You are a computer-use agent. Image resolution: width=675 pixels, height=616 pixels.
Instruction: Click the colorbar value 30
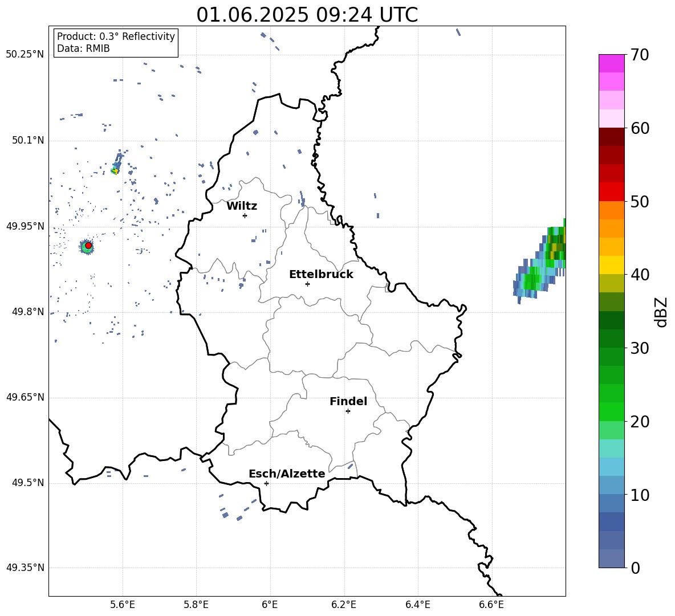click(x=640, y=348)
